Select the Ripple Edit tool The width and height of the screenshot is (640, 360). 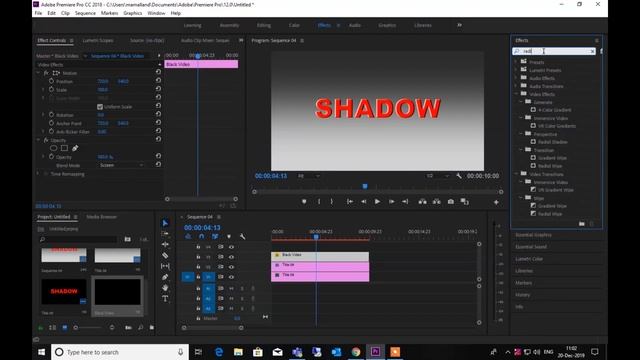pyautogui.click(x=165, y=244)
